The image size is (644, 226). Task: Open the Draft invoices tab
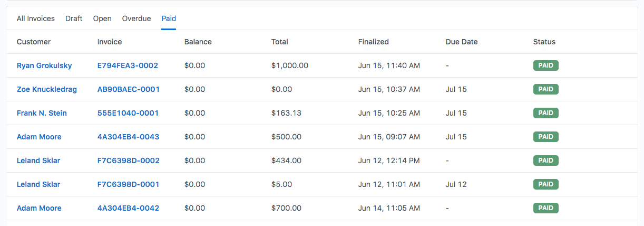(74, 18)
